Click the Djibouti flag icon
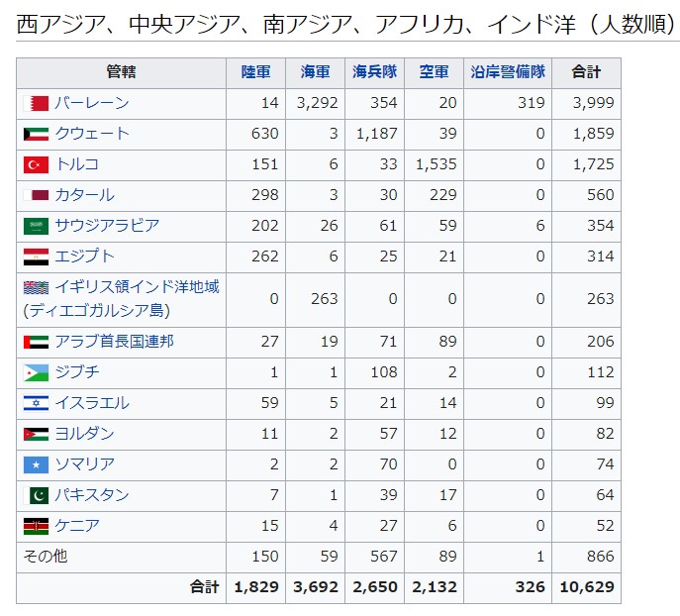The image size is (680, 616). [x=36, y=373]
